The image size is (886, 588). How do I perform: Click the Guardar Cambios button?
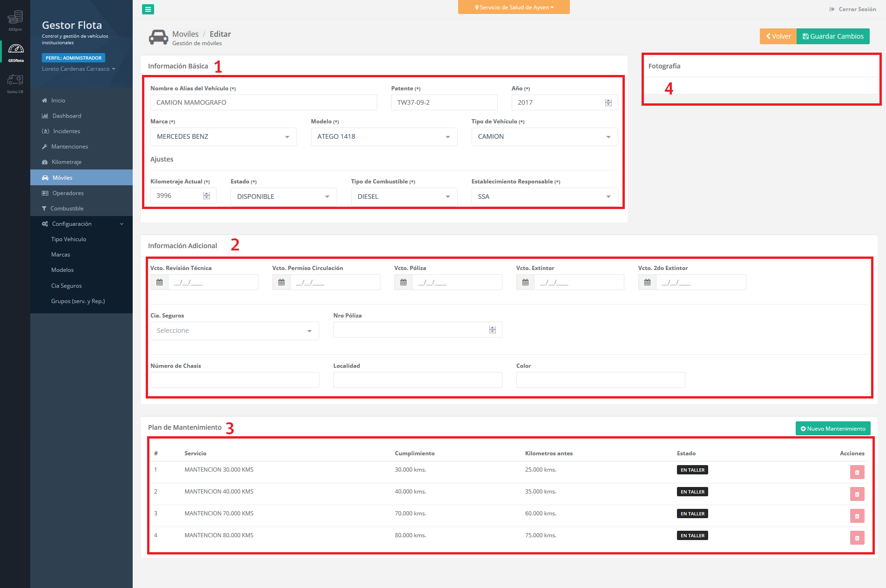point(833,36)
